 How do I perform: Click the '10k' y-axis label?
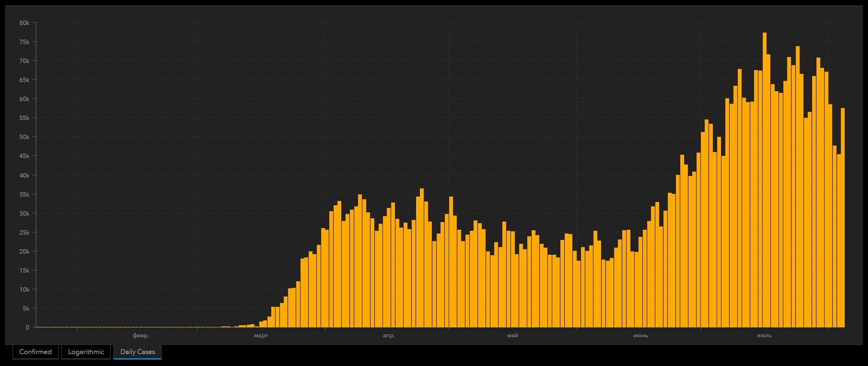pyautogui.click(x=24, y=289)
